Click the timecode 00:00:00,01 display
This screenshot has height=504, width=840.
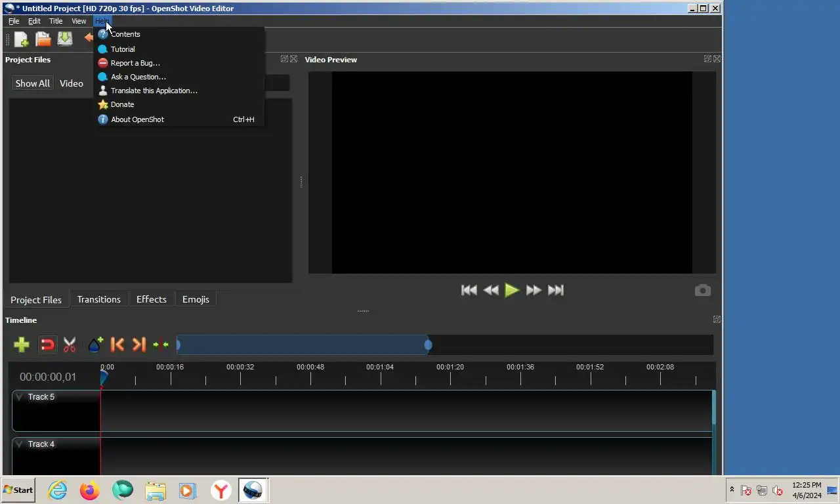48,377
